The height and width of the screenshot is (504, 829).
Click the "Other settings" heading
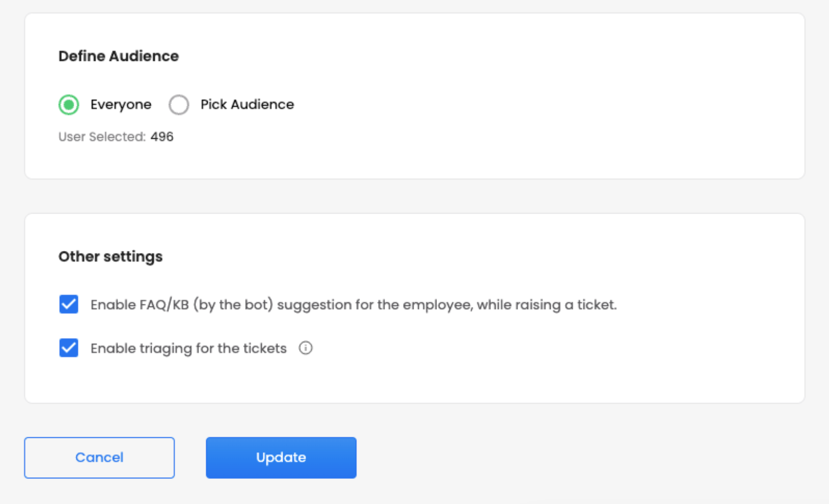(111, 257)
